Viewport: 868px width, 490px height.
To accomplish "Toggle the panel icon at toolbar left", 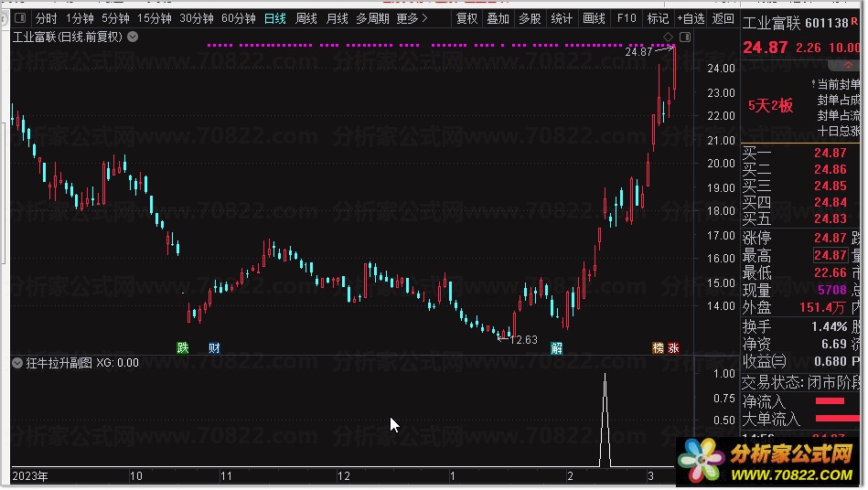I will 20,18.
